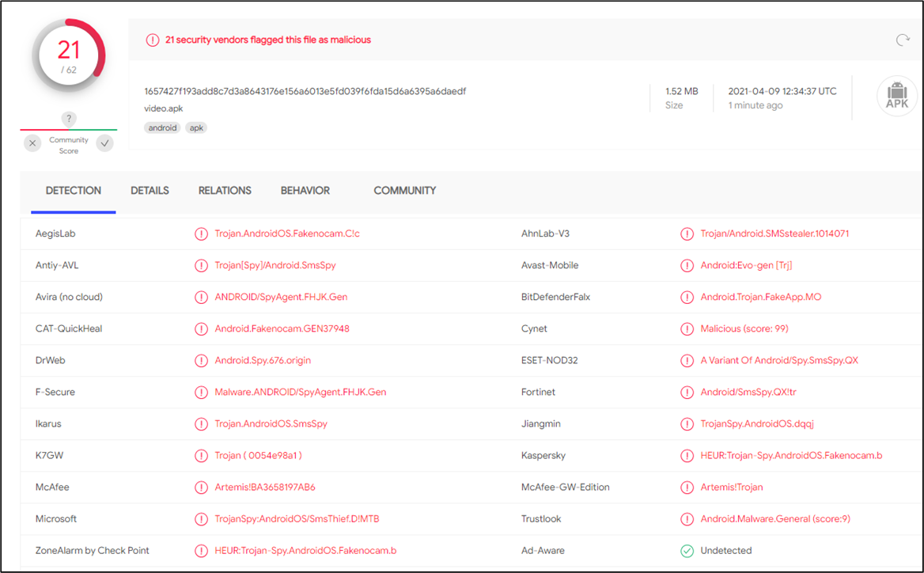
Task: Click the video.apk file name
Action: click(x=163, y=108)
